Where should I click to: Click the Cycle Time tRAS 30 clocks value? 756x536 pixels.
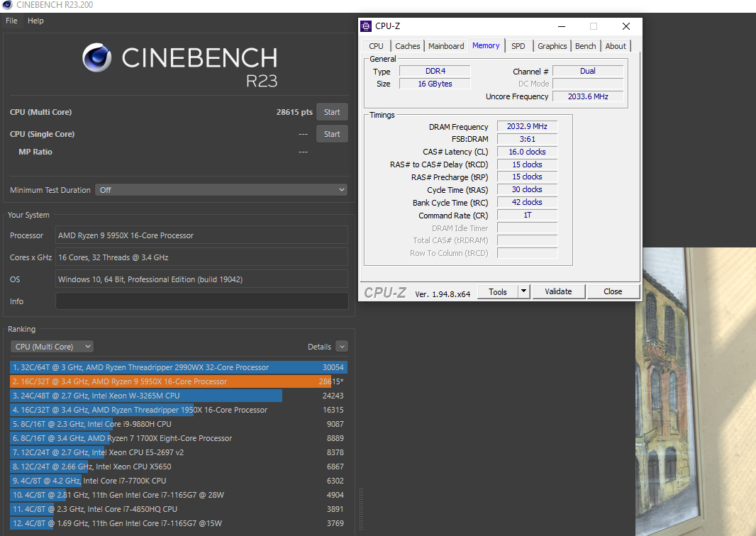527,189
